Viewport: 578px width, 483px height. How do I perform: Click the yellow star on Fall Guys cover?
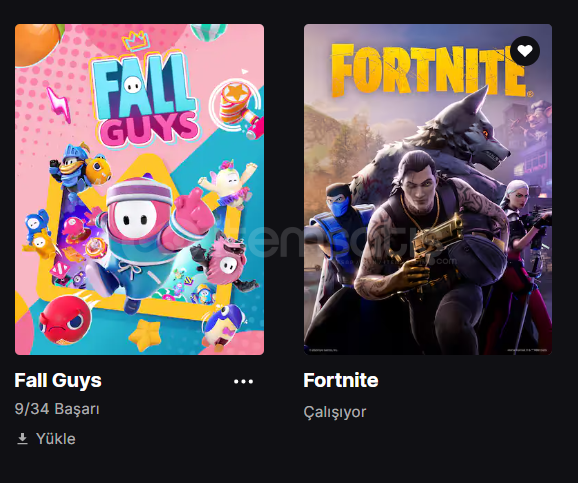145,335
